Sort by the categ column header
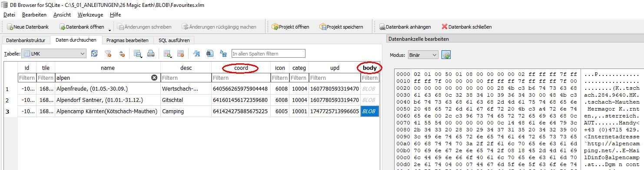Image resolution: width=644 pixels, height=170 pixels. (x=299, y=68)
